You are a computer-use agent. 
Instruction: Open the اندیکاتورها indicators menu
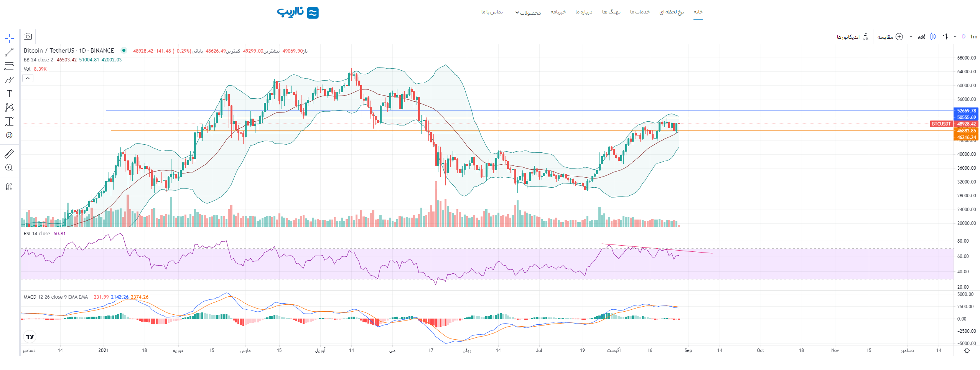coord(853,36)
